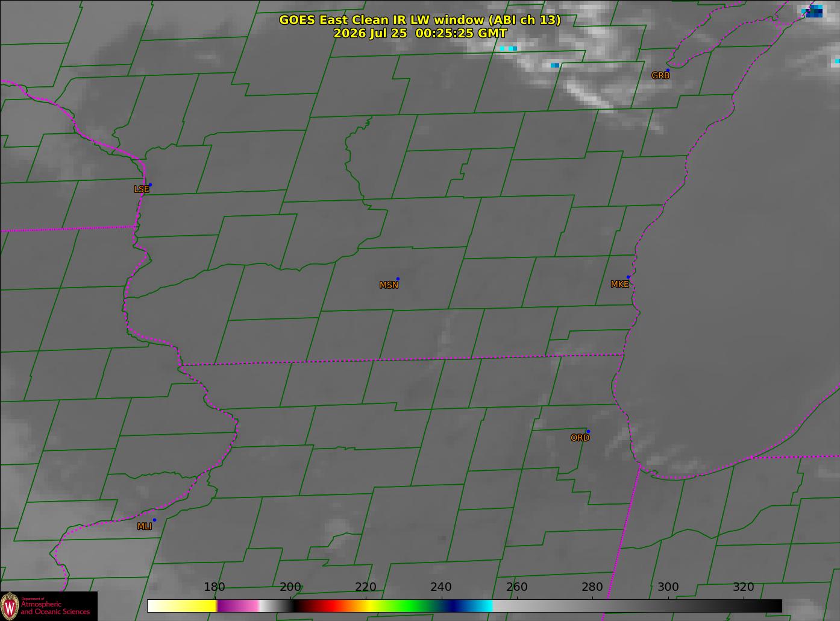Click the University of Wisconsin crest logo
This screenshot has height=621, width=840.
[10, 605]
